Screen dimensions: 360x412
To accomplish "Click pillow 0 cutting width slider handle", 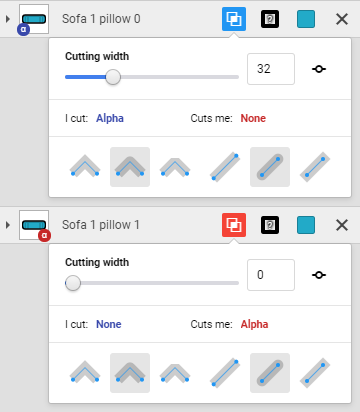I will [x=113, y=77].
